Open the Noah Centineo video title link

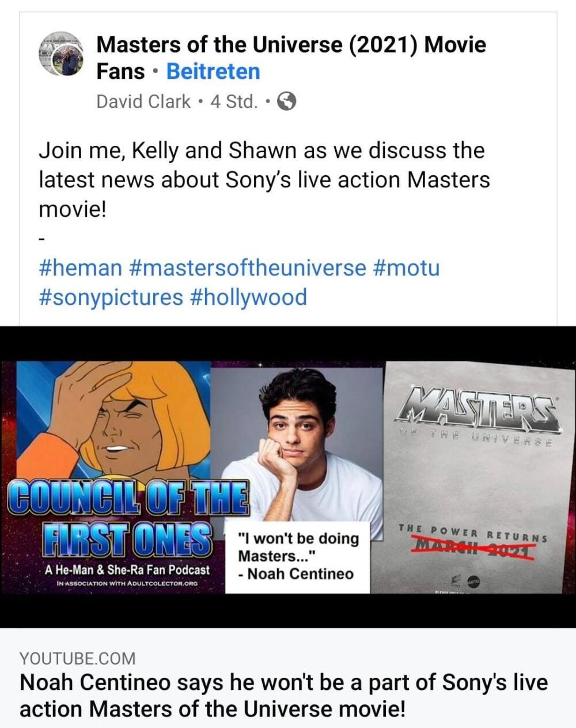point(283,695)
